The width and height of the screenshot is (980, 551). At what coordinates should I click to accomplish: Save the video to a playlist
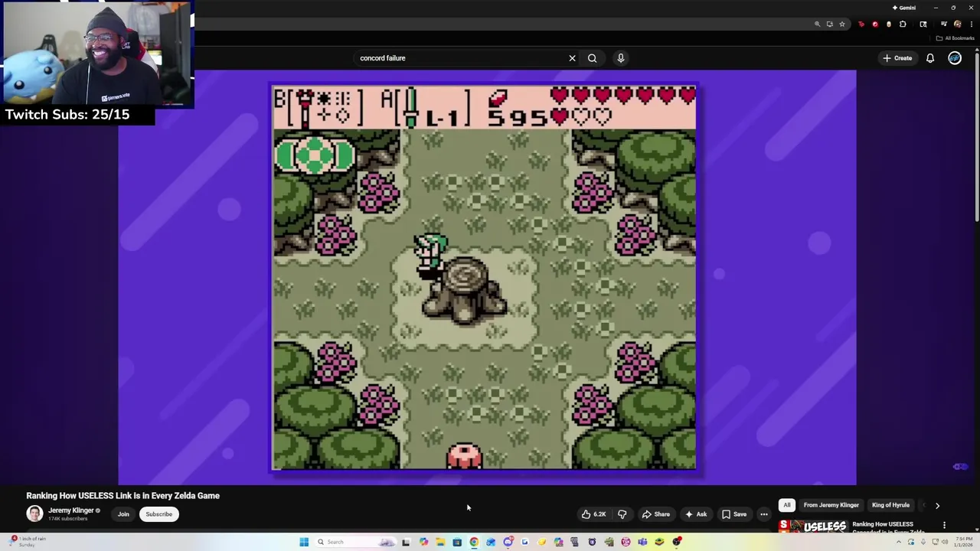click(734, 514)
